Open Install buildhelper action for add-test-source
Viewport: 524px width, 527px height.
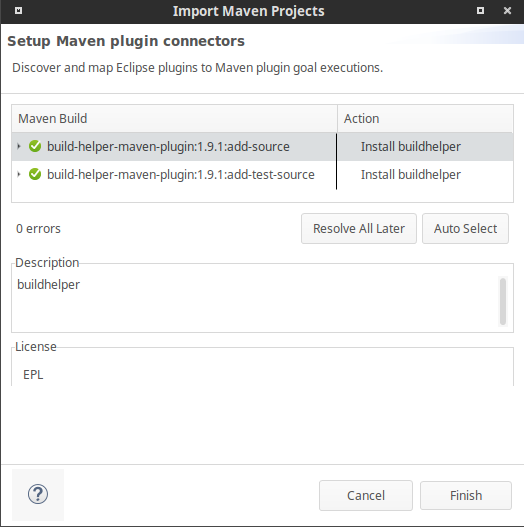[x=410, y=174]
